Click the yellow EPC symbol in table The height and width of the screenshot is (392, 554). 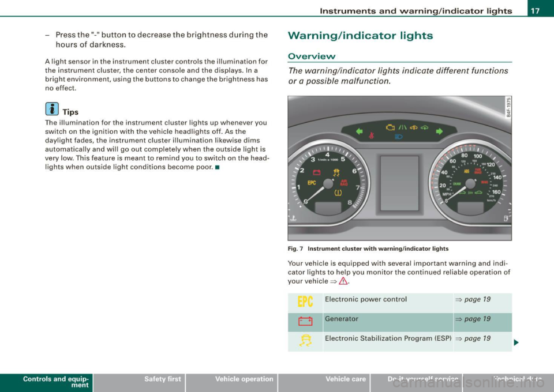pyautogui.click(x=305, y=301)
